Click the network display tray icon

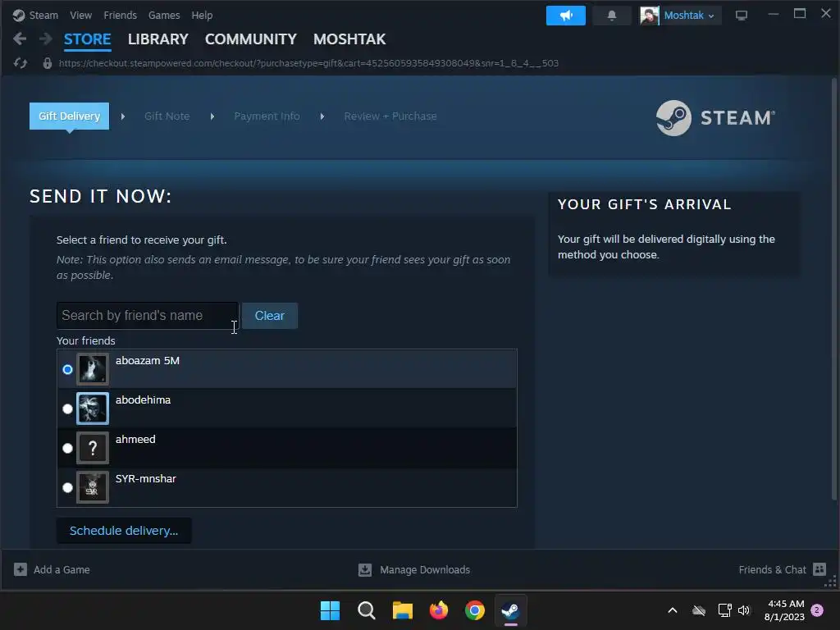(724, 610)
